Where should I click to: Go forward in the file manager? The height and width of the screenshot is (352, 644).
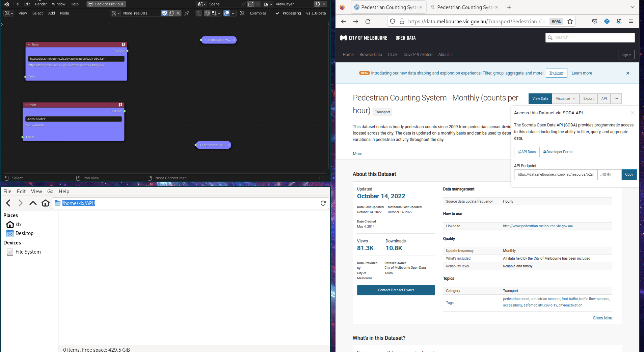pyautogui.click(x=21, y=203)
